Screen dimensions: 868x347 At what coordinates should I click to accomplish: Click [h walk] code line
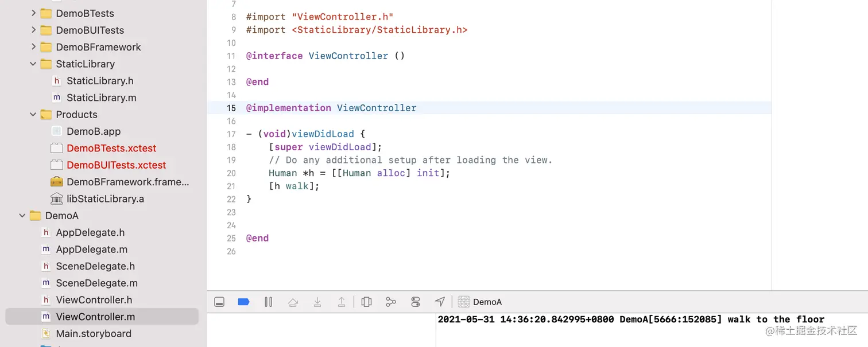[294, 186]
